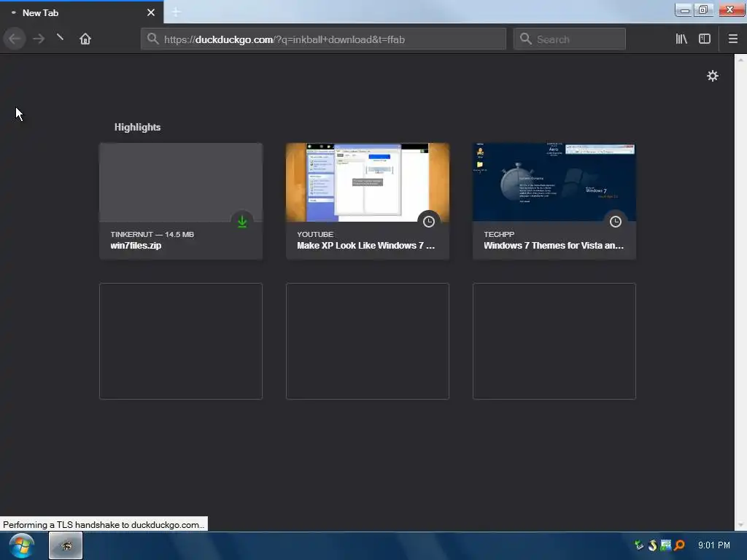Focus the duckduckgo.com address bar
The width and height of the screenshot is (747, 560).
coord(323,39)
